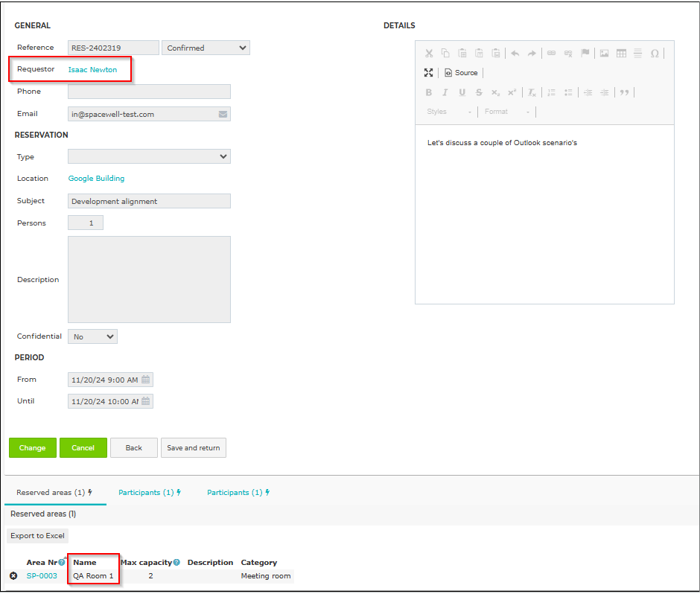Toggle italic formatting
700x594 pixels.
tap(445, 92)
